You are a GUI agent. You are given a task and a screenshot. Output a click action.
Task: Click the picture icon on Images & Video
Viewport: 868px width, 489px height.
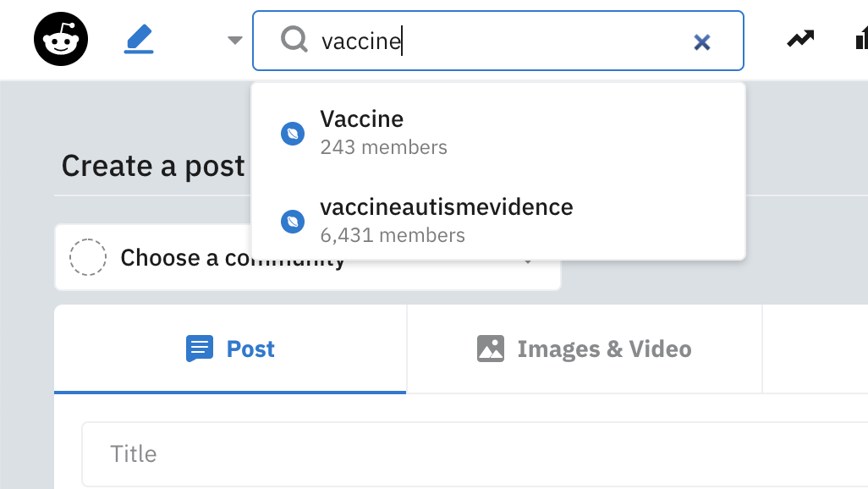point(491,349)
